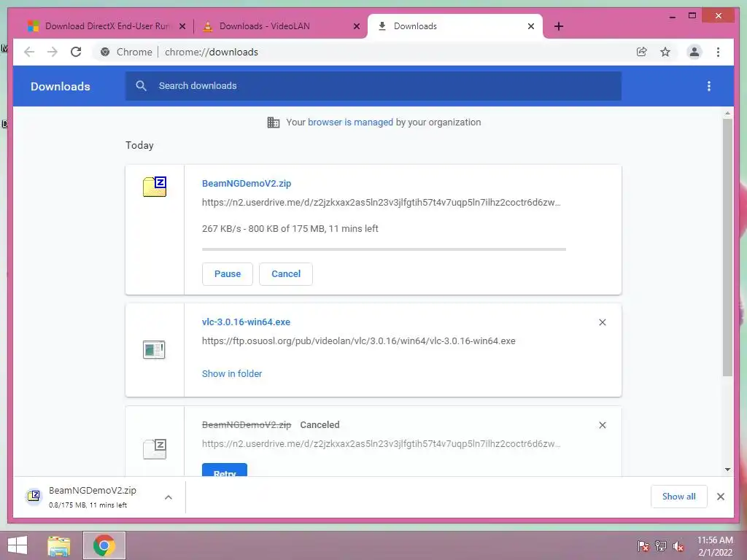Click the zip icon in download shelf
747x560 pixels.
click(34, 496)
